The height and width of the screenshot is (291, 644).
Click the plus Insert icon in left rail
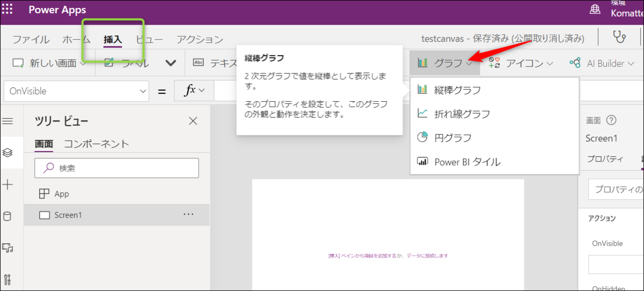[x=8, y=185]
